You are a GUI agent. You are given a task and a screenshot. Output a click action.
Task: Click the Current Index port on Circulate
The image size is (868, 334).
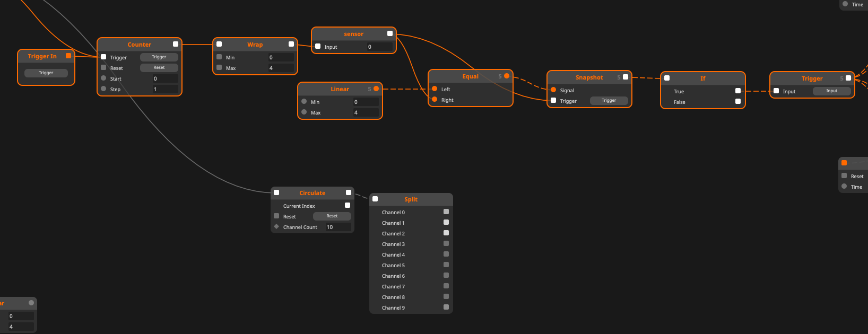(348, 206)
